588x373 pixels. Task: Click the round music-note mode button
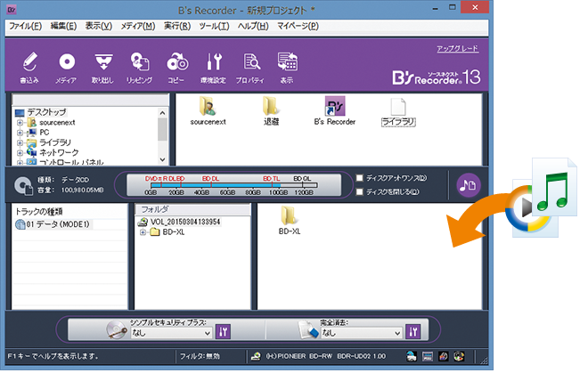click(x=469, y=185)
